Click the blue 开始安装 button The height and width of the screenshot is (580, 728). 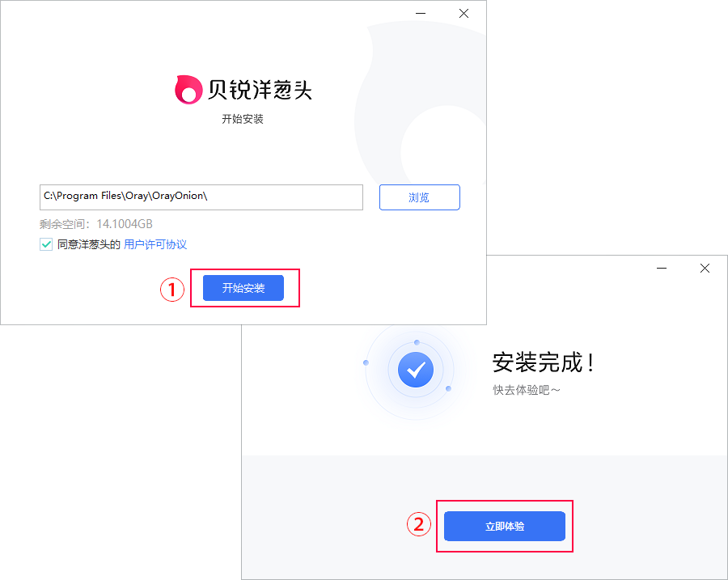tap(243, 288)
